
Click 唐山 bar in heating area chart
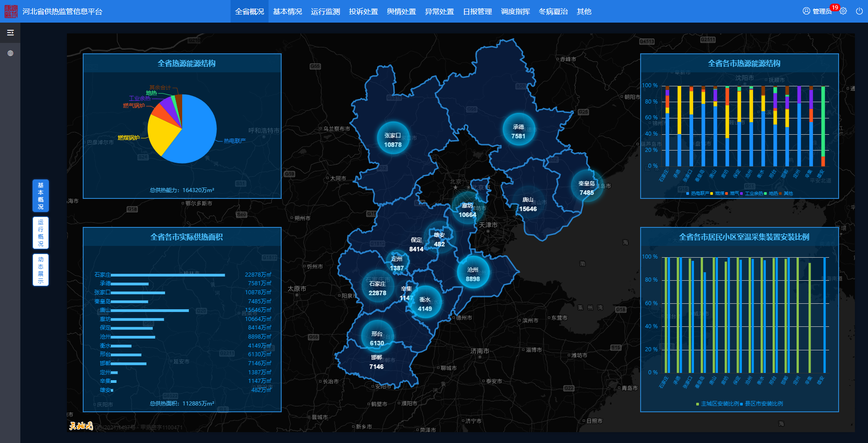(150, 311)
